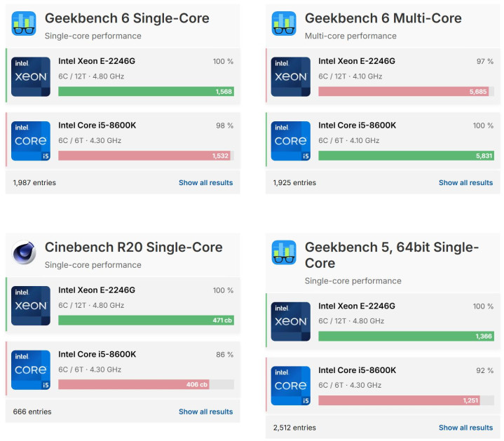Click the red 406 cb score bar
This screenshot has width=504, height=441.
click(133, 385)
